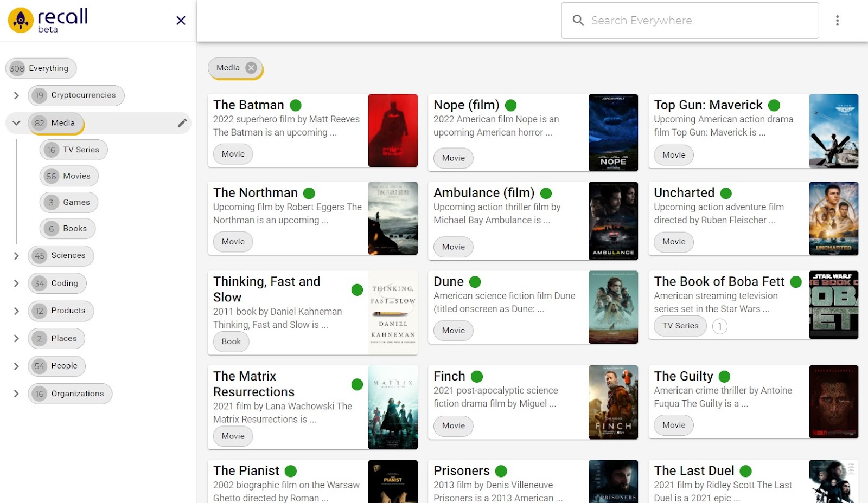
Task: Click the Book tag on Thinking, Fast and Slow
Action: click(231, 341)
